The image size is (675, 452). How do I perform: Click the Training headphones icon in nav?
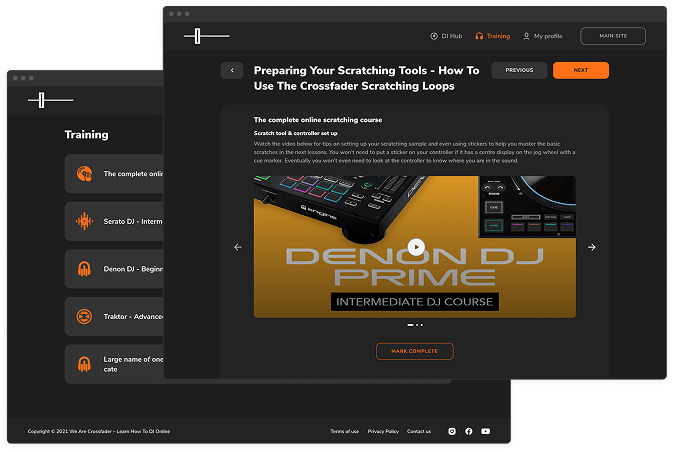[x=479, y=36]
